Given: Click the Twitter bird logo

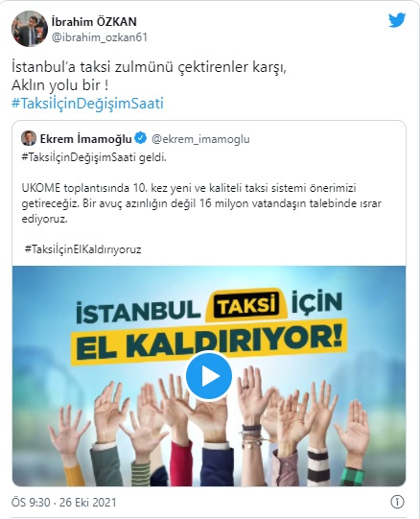Looking at the screenshot, I should (x=397, y=20).
